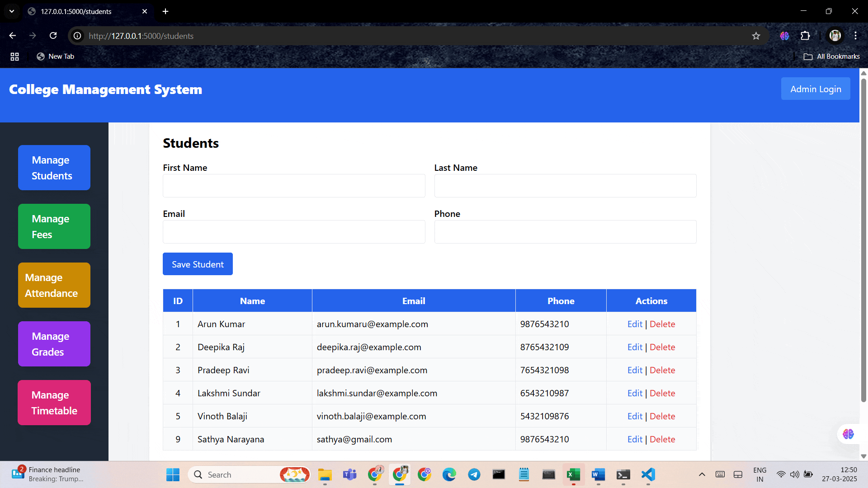Open the apps grid in the bookmarks bar

click(x=14, y=56)
